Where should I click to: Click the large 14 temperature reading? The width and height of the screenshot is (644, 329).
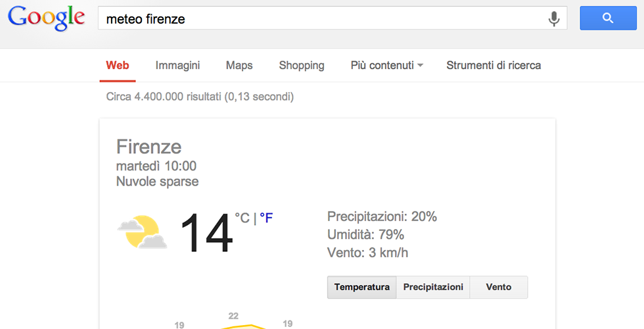[x=206, y=234]
